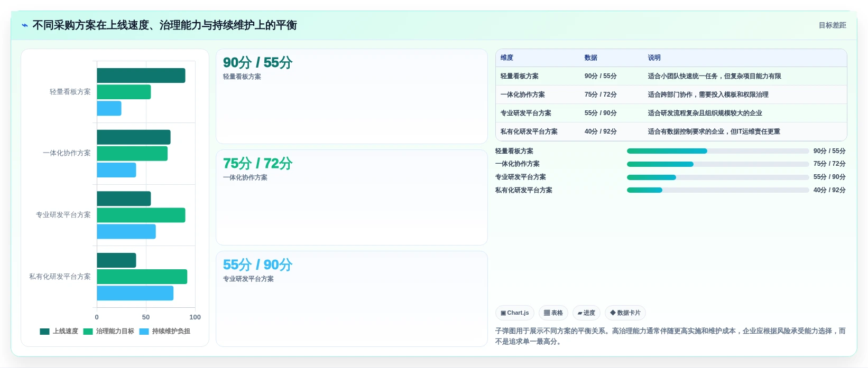
Task: Click the 专业研发平台方案 progress bar
Action: 718,177
